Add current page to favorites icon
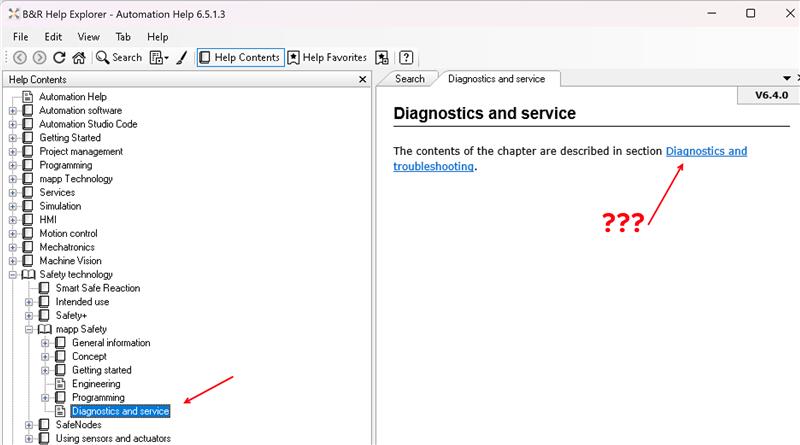 [x=382, y=58]
